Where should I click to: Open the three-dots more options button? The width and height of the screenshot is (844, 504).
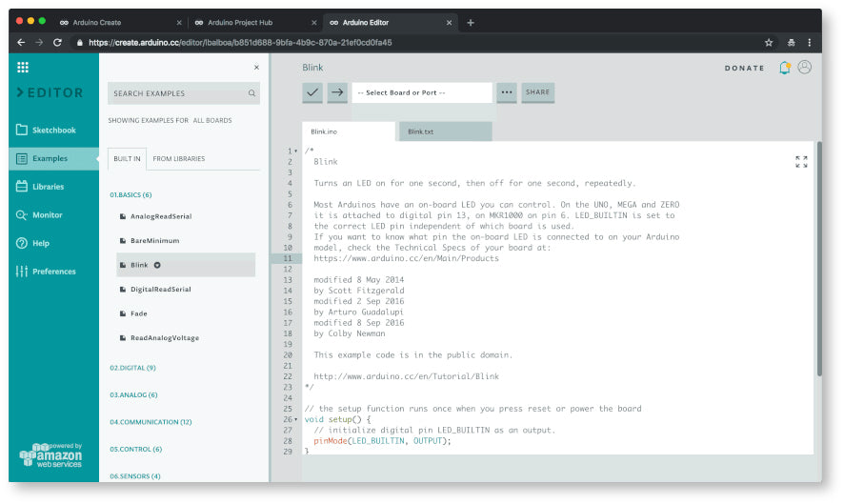[507, 92]
